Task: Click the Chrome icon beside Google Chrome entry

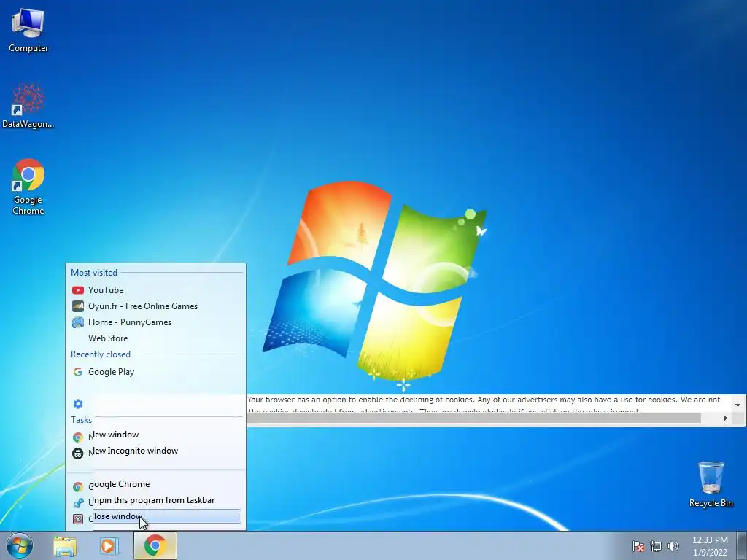Action: coord(77,486)
